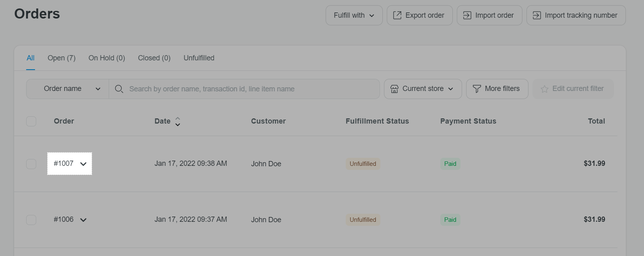Switch to the Open (7) tab
The height and width of the screenshot is (256, 644).
pos(61,58)
